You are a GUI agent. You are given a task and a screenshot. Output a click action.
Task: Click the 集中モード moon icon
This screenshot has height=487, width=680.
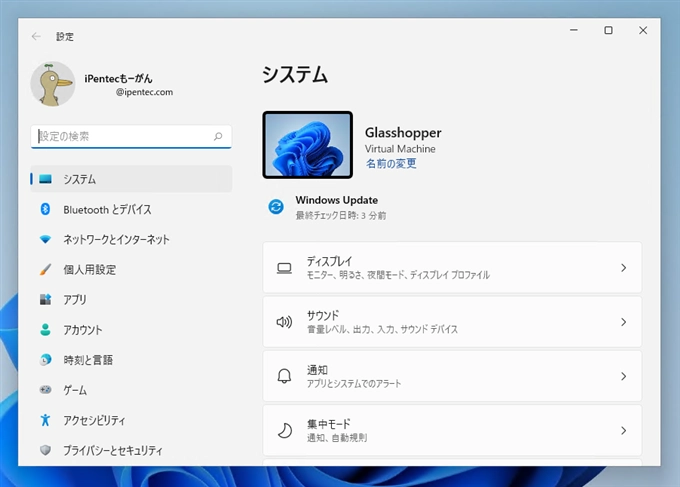(x=284, y=430)
